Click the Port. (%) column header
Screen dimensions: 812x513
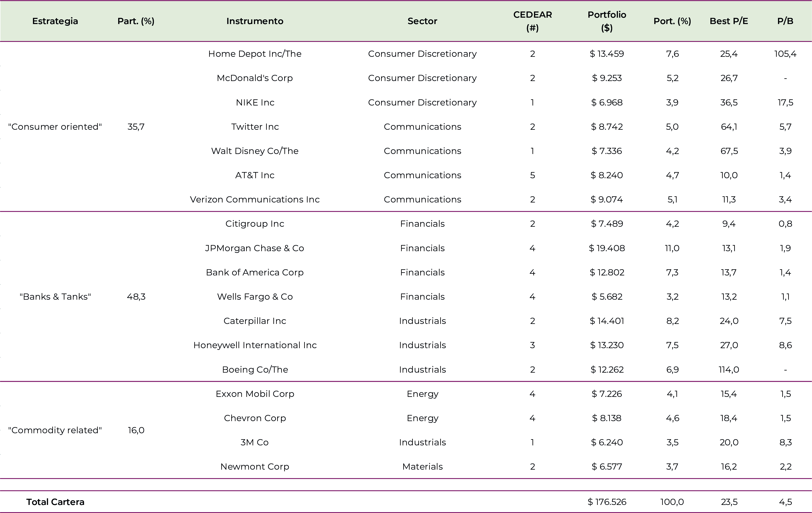point(672,21)
